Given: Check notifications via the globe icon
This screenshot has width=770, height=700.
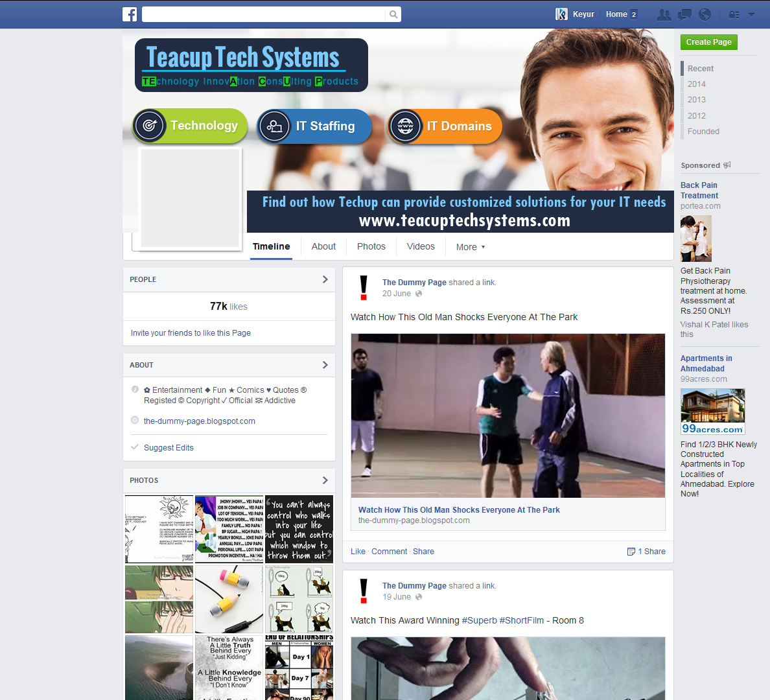Looking at the screenshot, I should (705, 14).
